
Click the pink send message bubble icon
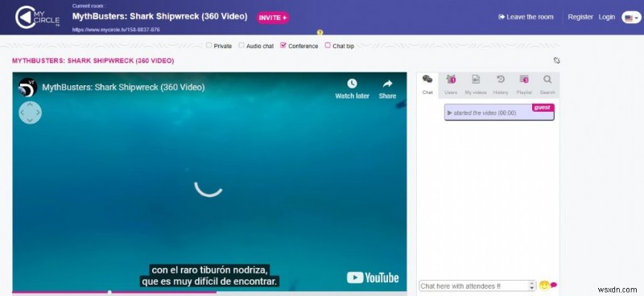point(554,285)
